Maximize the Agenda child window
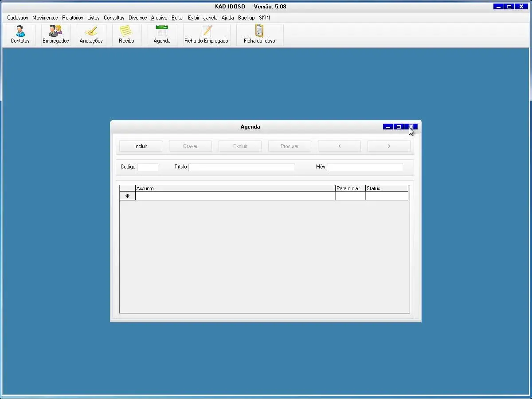 [399, 127]
